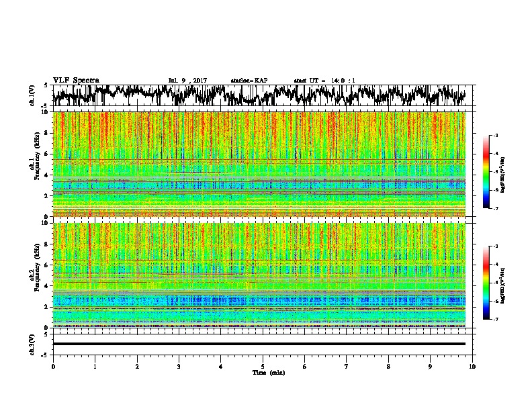Screen dimensions: 532x411
Task: Click the time-axis tick label "4"
Action: [221, 367]
